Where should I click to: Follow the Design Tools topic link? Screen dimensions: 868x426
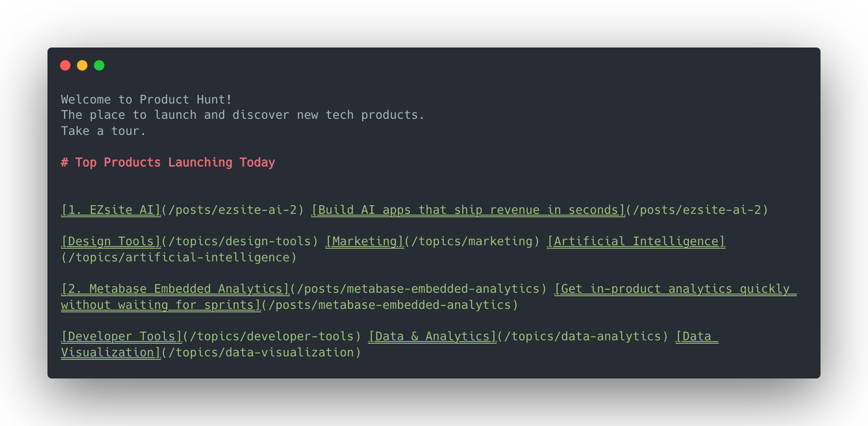click(x=111, y=241)
